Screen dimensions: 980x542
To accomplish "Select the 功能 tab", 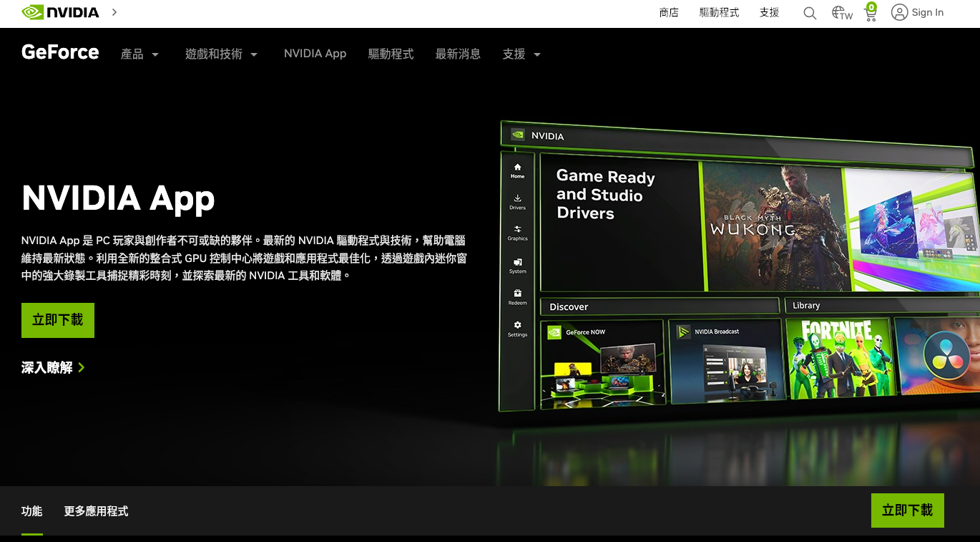I will pos(32,511).
